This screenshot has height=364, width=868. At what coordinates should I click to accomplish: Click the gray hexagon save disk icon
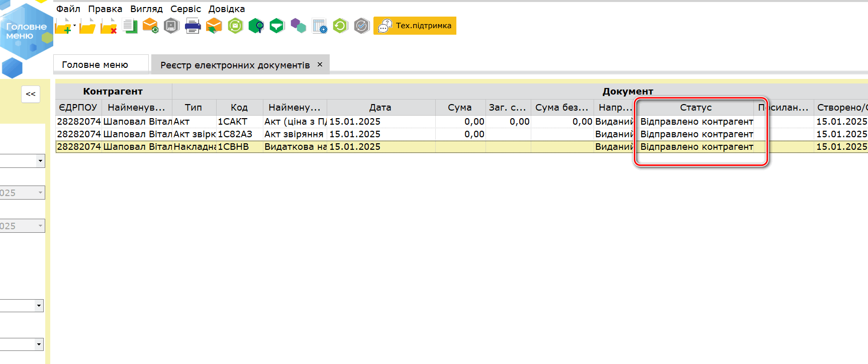pyautogui.click(x=171, y=26)
